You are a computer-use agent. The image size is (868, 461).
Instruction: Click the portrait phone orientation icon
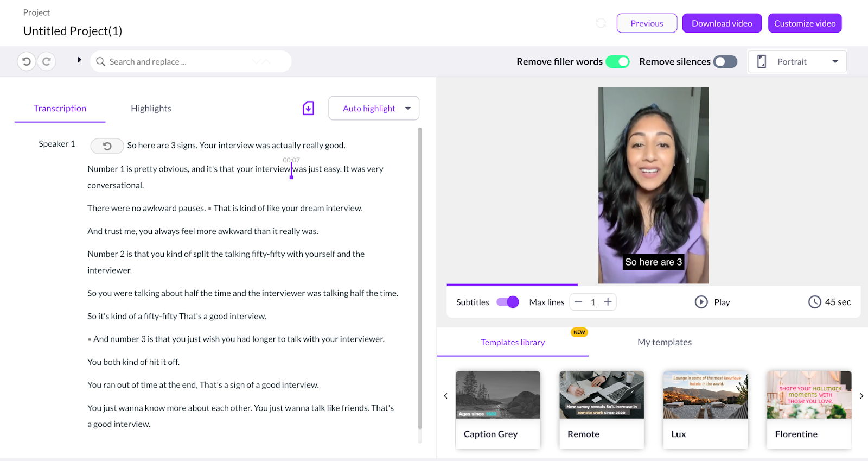tap(762, 61)
